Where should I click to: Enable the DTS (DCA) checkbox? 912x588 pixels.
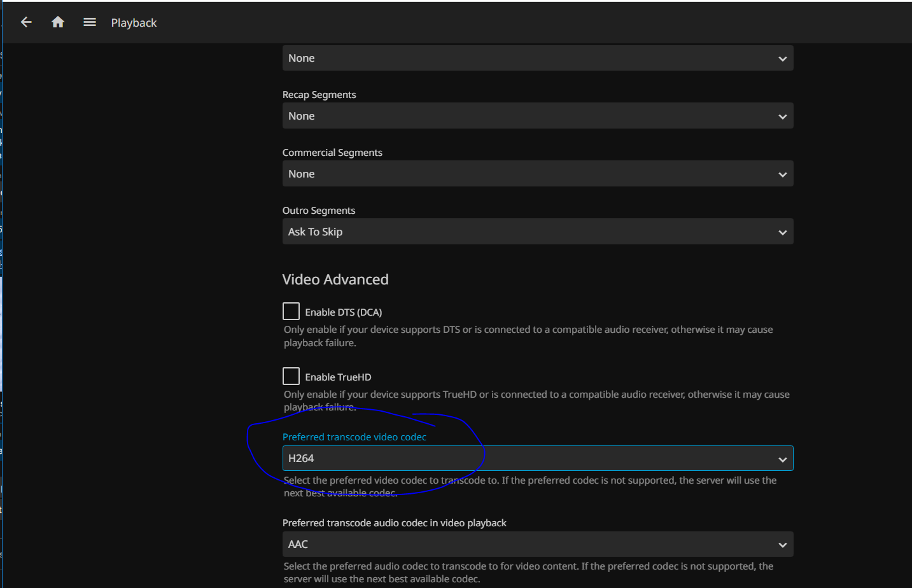click(291, 311)
